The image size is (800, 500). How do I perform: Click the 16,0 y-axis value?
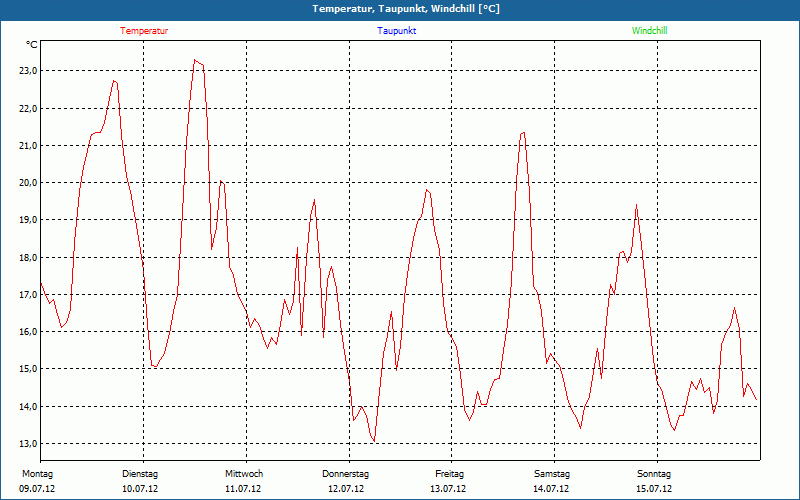pyautogui.click(x=28, y=332)
